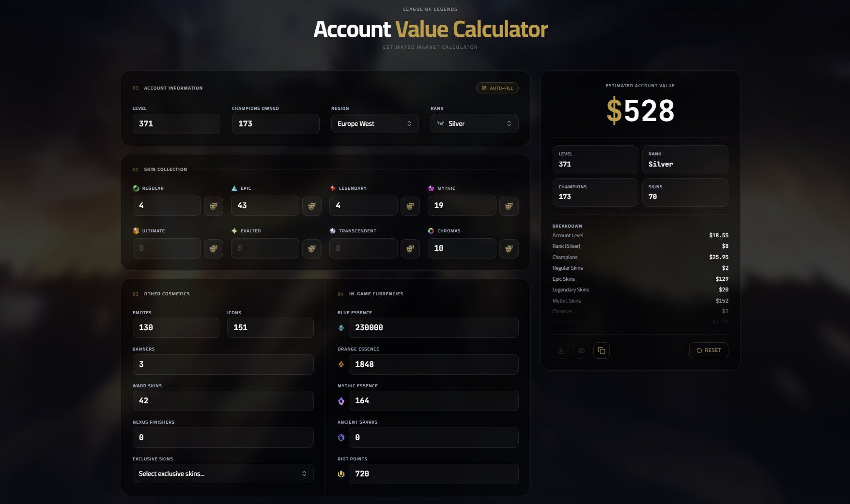850x504 pixels.
Task: Click the mask icon beside Ultimate skins
Action: (x=213, y=248)
